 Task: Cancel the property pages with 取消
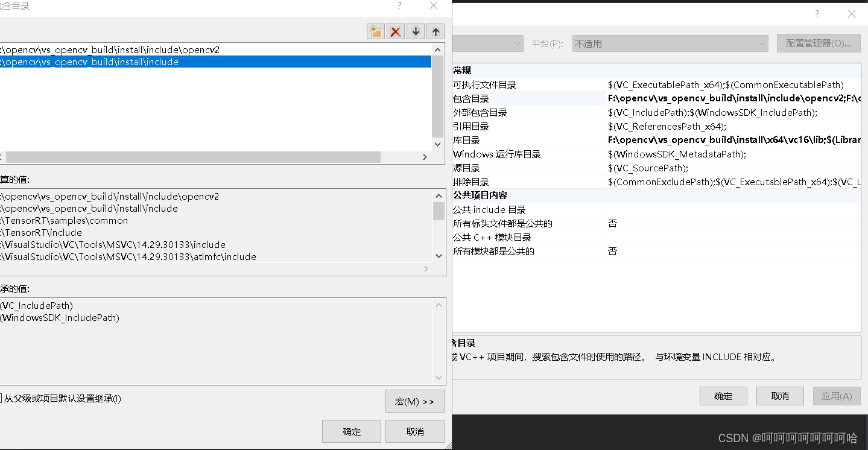(x=779, y=396)
